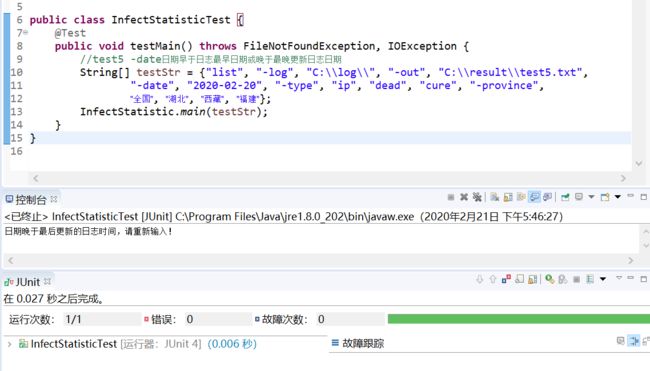Toggle show console when standard error changes
The width and height of the screenshot is (650, 371).
coord(548,197)
